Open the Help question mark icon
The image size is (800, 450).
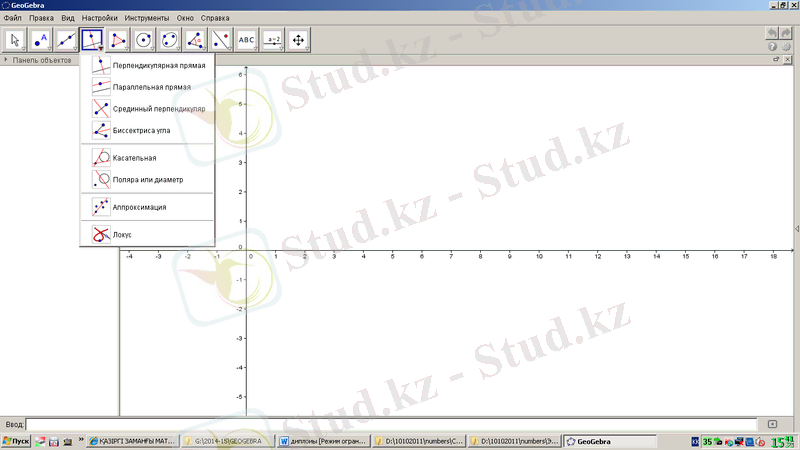coord(772,46)
